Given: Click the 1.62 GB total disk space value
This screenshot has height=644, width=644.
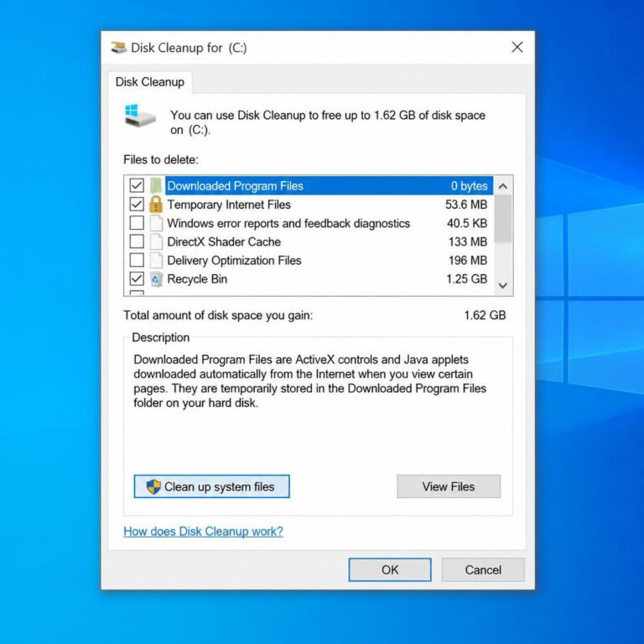Looking at the screenshot, I should 485,315.
